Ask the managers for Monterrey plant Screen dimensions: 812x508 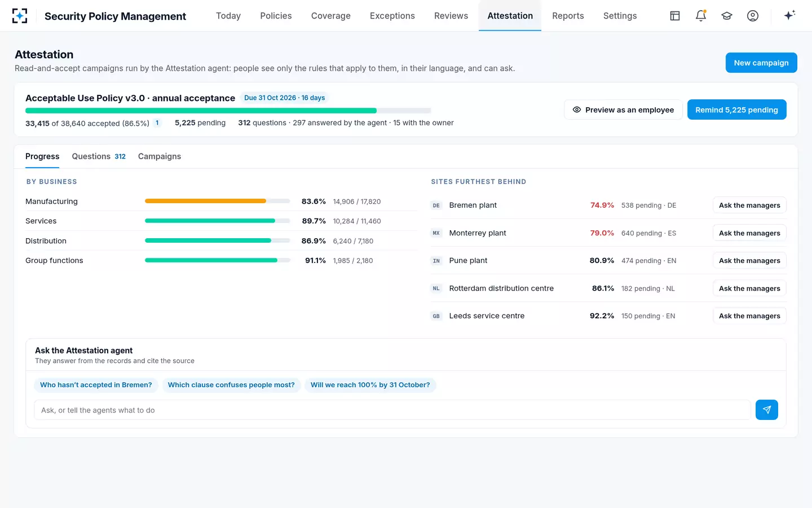click(x=749, y=233)
